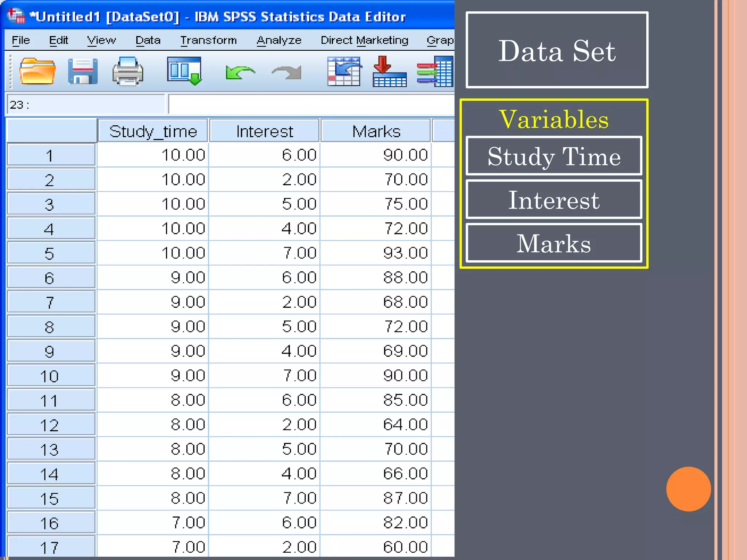The height and width of the screenshot is (560, 747).
Task: Print the data using printer icon
Action: tap(128, 71)
